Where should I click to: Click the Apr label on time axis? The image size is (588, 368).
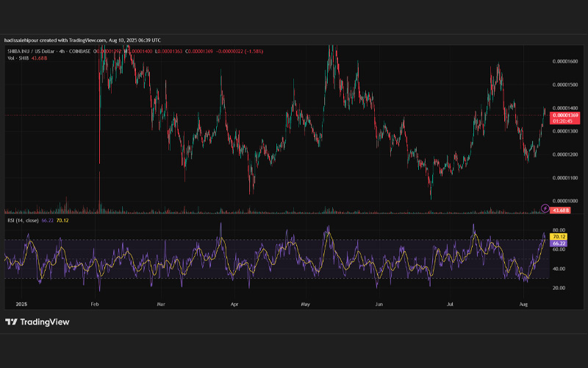[234, 304]
